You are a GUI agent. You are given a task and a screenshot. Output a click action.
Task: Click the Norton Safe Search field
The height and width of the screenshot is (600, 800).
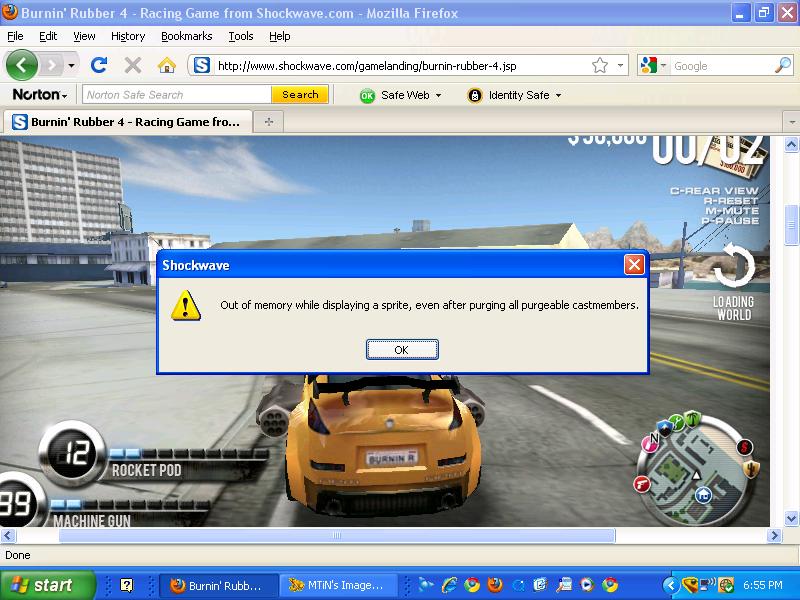[x=177, y=95]
